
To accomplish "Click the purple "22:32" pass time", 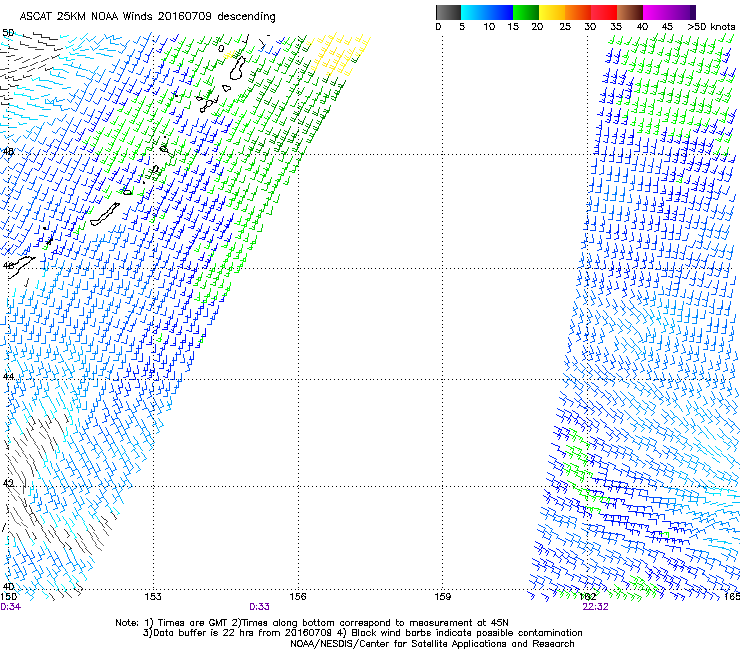I will click(x=596, y=607).
